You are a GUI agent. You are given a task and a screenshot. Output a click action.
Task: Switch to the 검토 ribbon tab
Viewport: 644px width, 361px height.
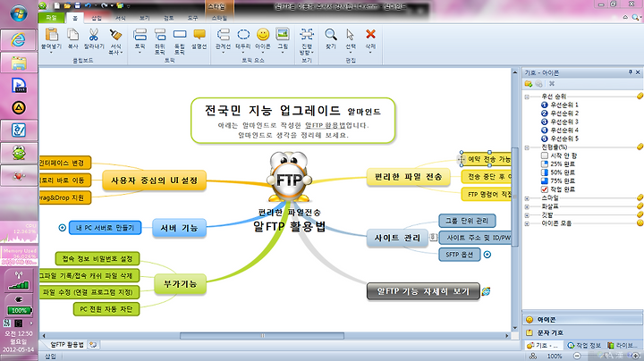pos(168,18)
